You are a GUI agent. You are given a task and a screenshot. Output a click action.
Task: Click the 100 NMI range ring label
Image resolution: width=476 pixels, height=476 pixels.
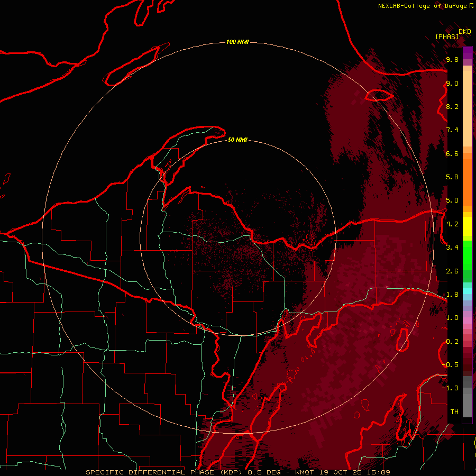237,42
